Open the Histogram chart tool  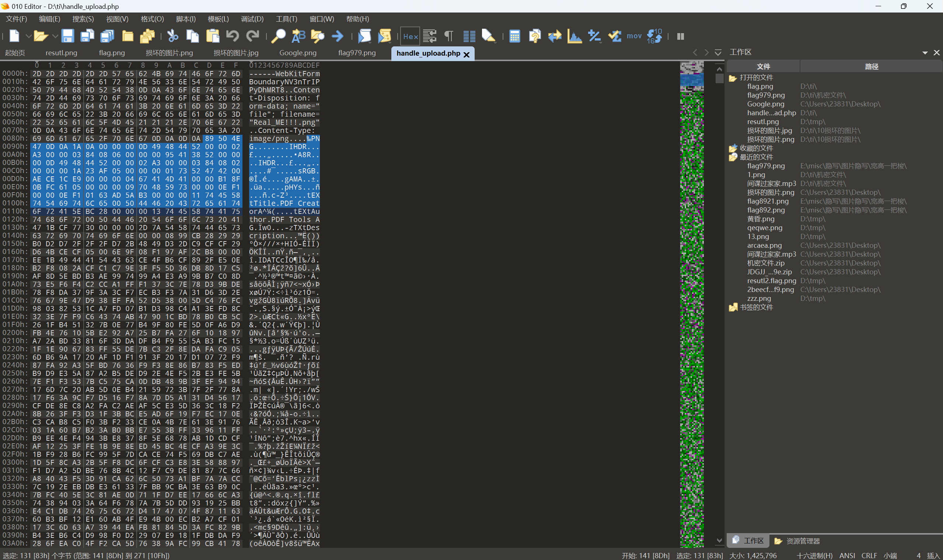(574, 36)
